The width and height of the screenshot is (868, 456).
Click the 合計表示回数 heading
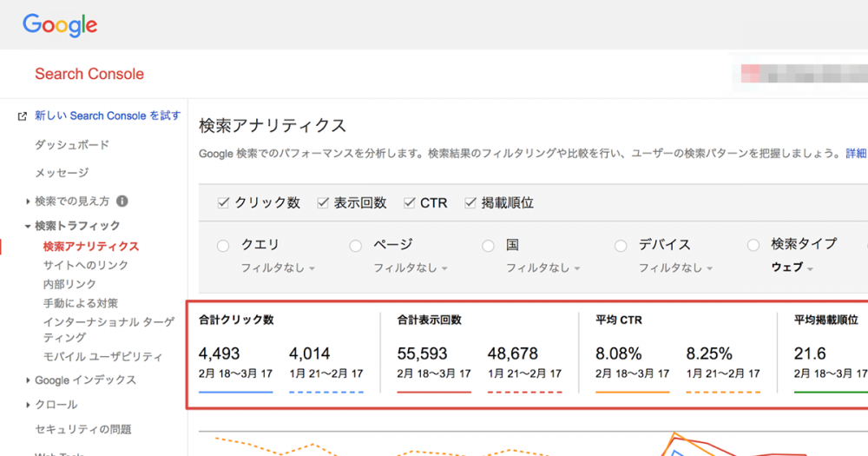click(430, 320)
